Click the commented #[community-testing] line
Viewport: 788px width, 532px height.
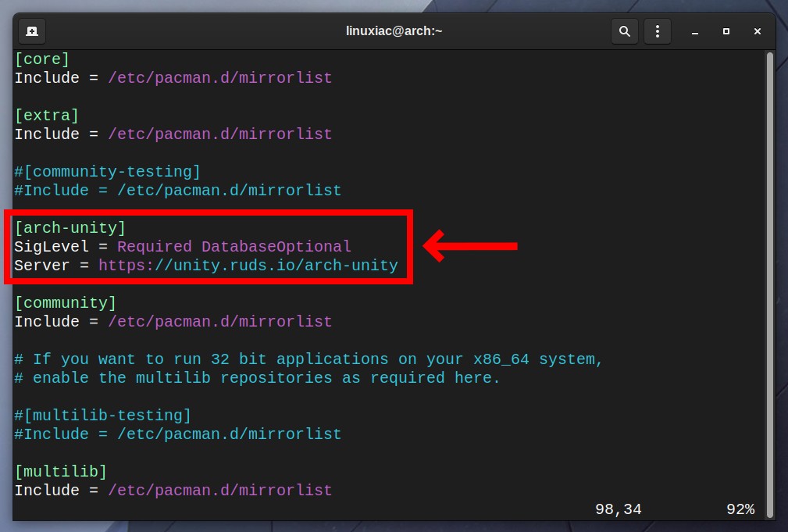point(107,171)
